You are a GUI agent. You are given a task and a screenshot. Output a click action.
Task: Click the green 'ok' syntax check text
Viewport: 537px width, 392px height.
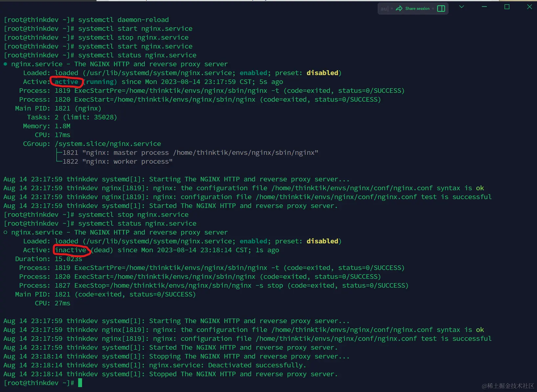480,188
